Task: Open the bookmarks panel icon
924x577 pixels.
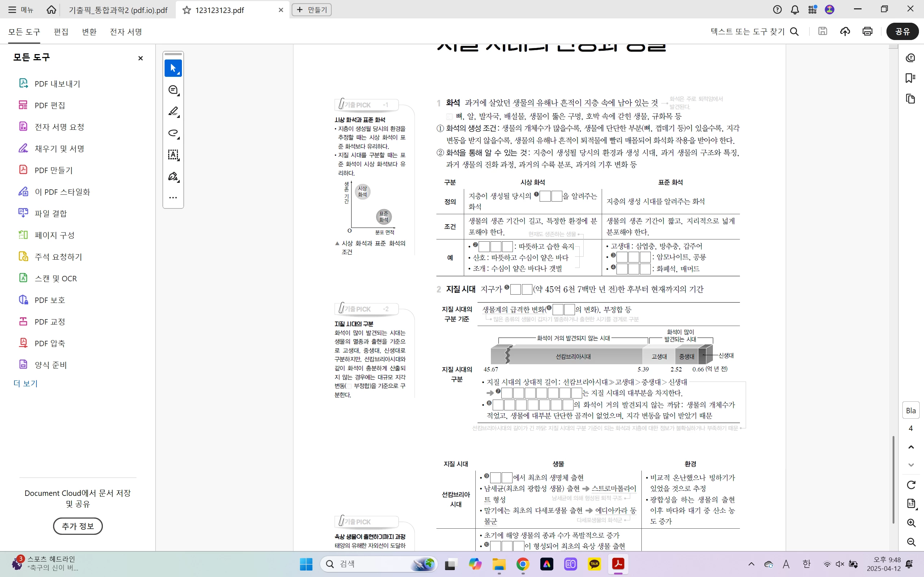Action: point(910,78)
